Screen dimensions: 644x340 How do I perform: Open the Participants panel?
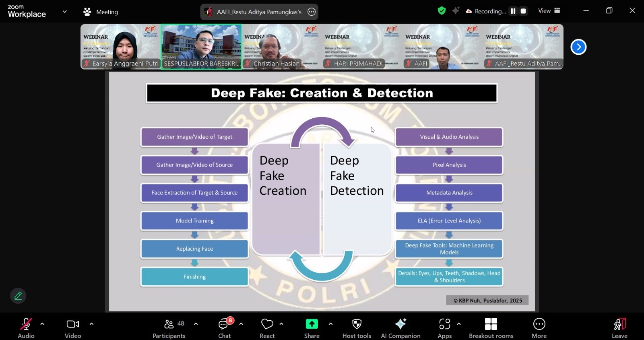(x=169, y=328)
